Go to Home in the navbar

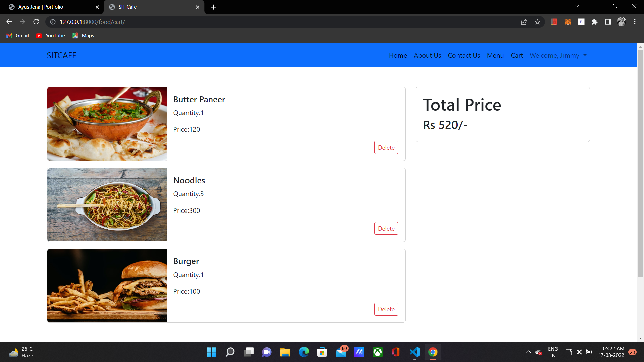(x=398, y=55)
